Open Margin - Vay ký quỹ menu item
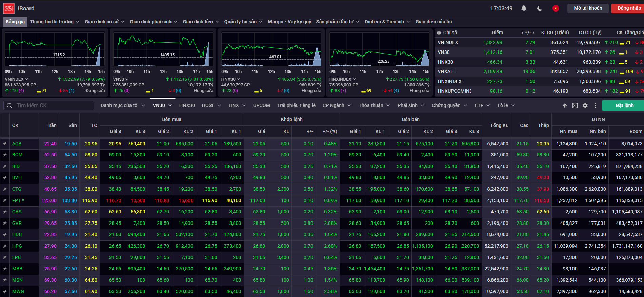This screenshot has width=644, height=297. pyautogui.click(x=289, y=22)
